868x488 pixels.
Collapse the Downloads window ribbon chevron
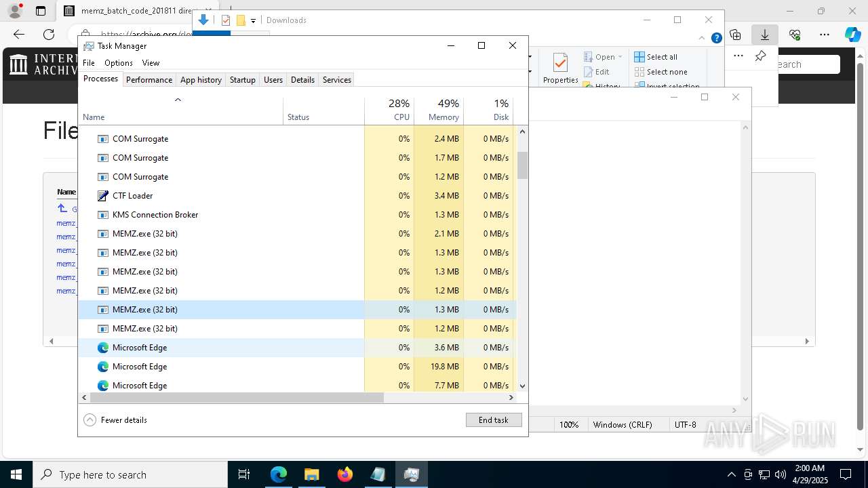tap(703, 39)
